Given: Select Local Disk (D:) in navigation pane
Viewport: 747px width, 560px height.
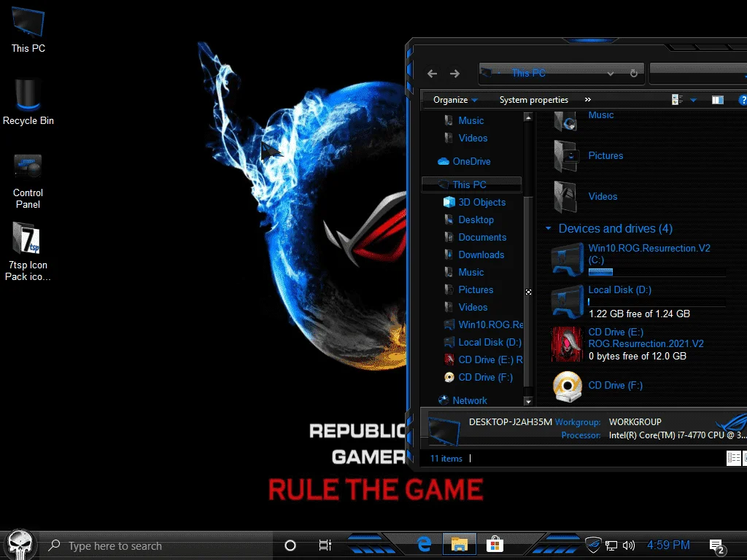Looking at the screenshot, I should (483, 343).
